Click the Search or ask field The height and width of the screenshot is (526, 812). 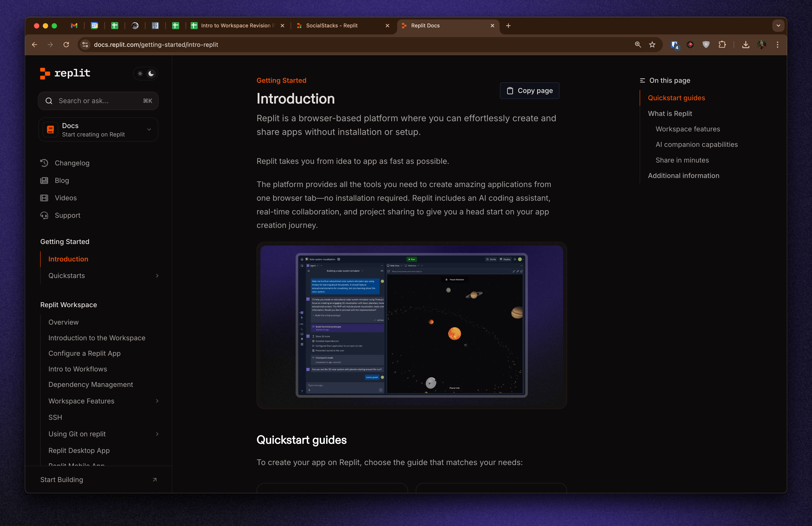98,101
